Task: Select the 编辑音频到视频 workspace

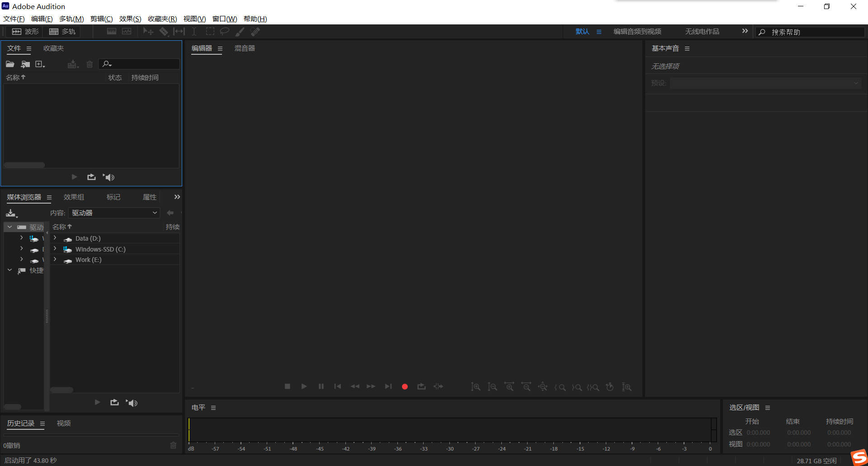Action: (x=637, y=32)
